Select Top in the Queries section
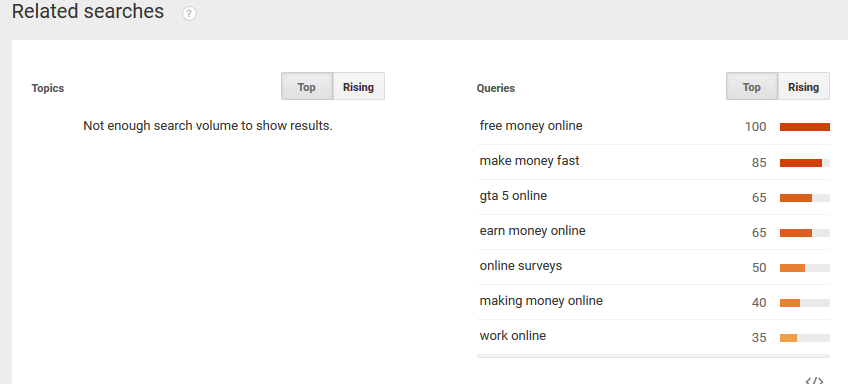The height and width of the screenshot is (384, 848). pyautogui.click(x=752, y=87)
